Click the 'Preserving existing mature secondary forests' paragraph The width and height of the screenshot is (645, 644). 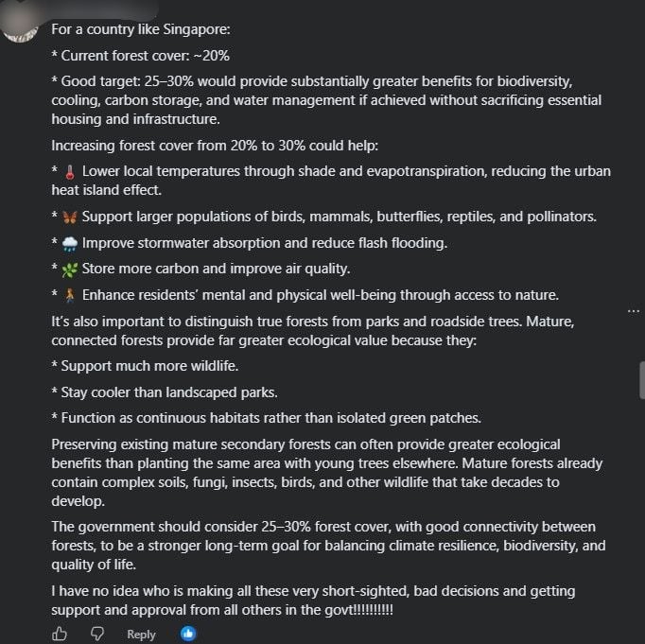326,473
